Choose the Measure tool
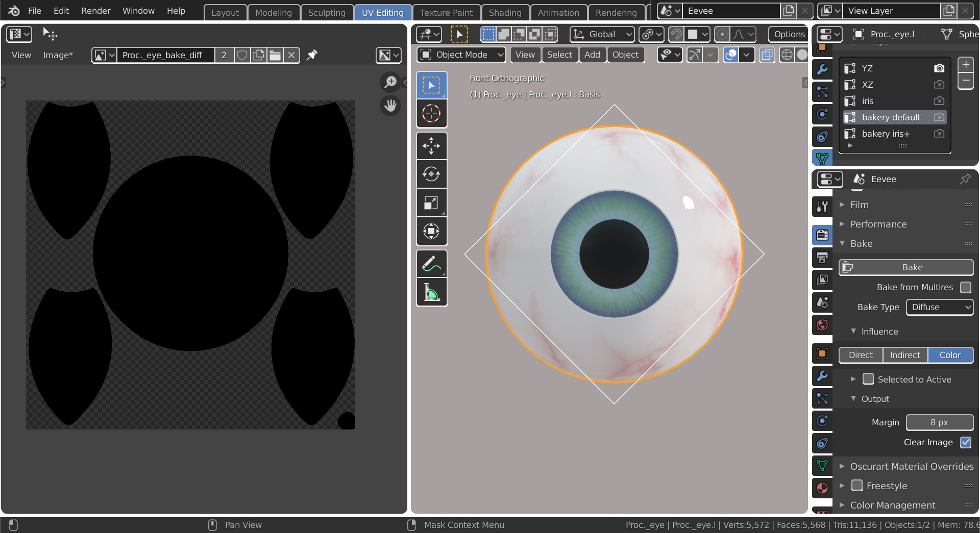 [431, 292]
